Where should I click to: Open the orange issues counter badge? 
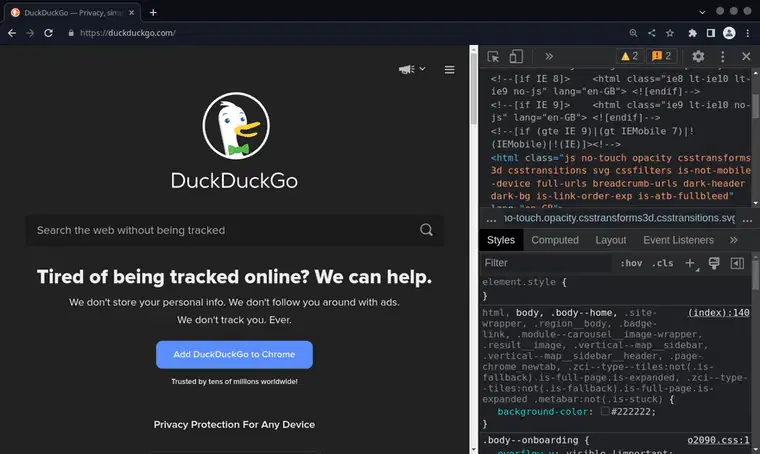pos(662,56)
